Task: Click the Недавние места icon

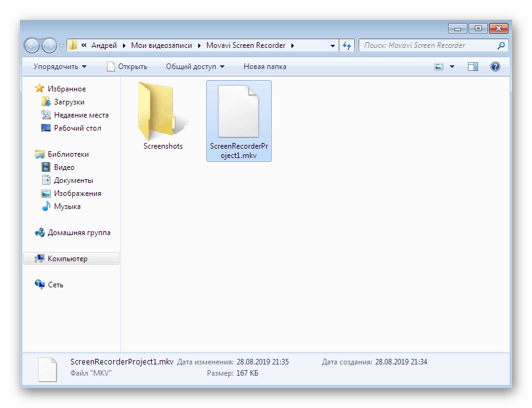Action: click(46, 114)
